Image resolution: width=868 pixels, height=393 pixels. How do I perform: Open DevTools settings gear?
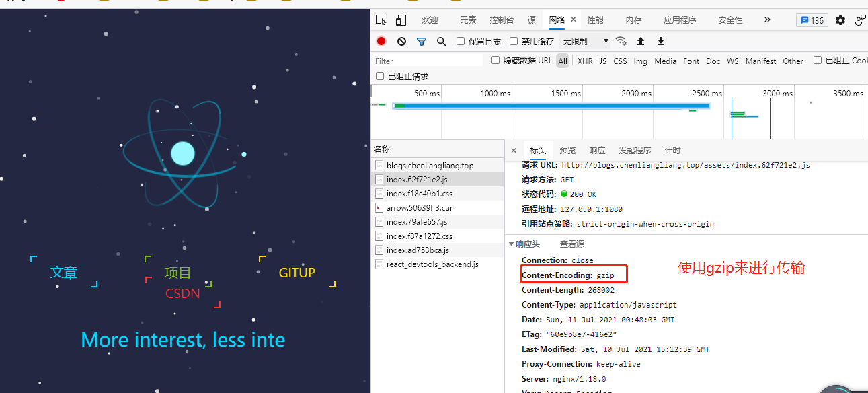tap(840, 20)
